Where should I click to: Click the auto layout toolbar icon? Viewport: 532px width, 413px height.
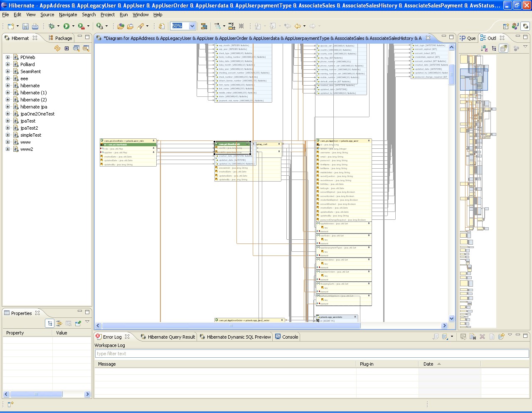pyautogui.click(x=204, y=26)
